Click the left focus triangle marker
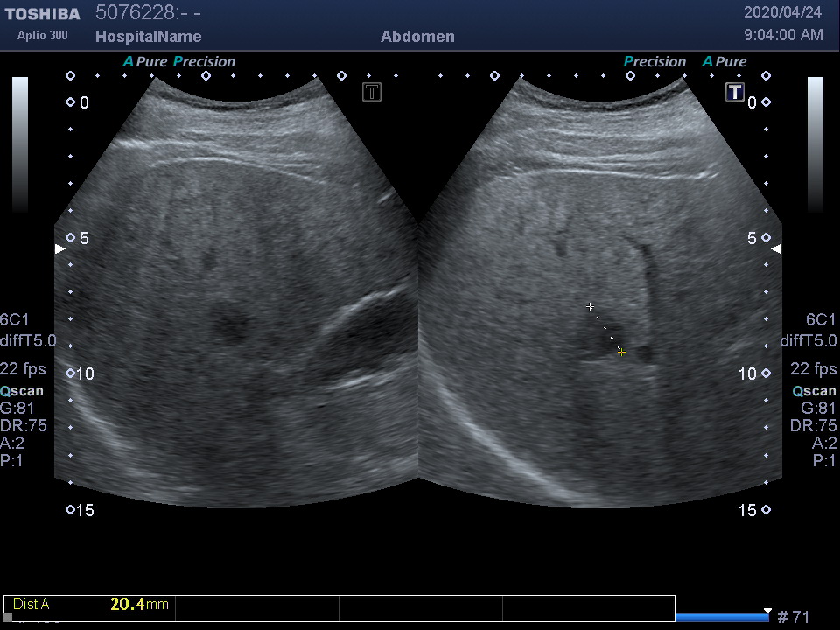840x630 pixels. (x=59, y=249)
